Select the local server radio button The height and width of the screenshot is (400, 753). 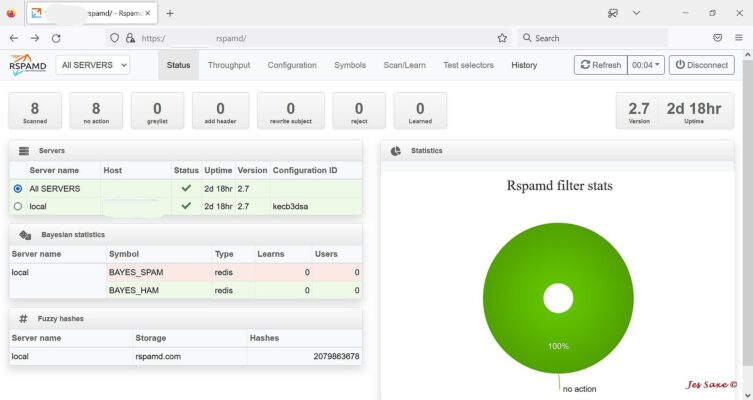click(18, 206)
